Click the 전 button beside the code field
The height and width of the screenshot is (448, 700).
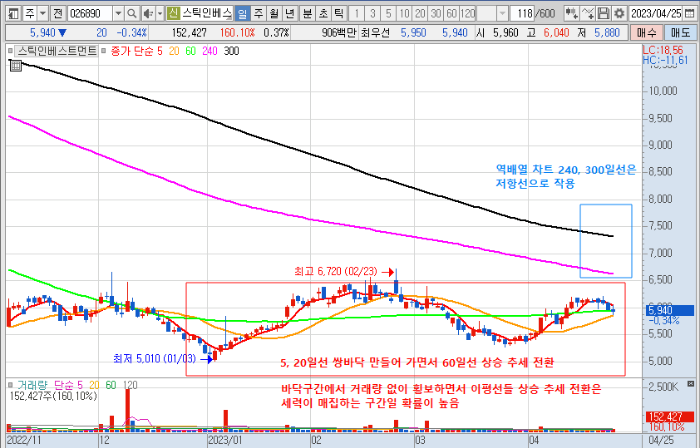tap(57, 14)
